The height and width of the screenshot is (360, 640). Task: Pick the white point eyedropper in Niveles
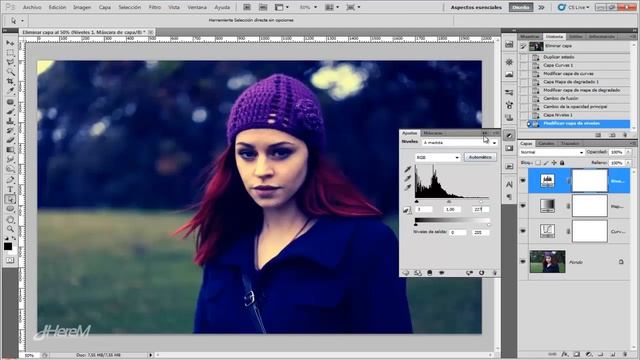(407, 187)
